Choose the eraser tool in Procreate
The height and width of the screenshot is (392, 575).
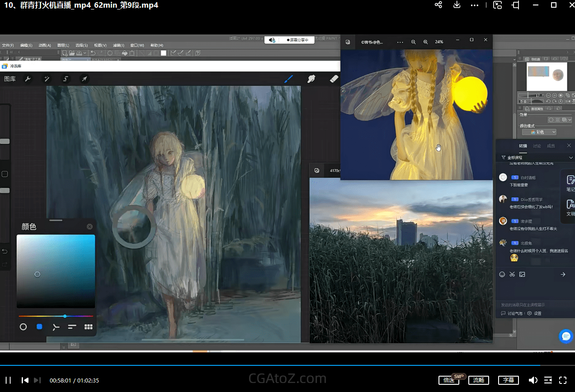tap(334, 79)
